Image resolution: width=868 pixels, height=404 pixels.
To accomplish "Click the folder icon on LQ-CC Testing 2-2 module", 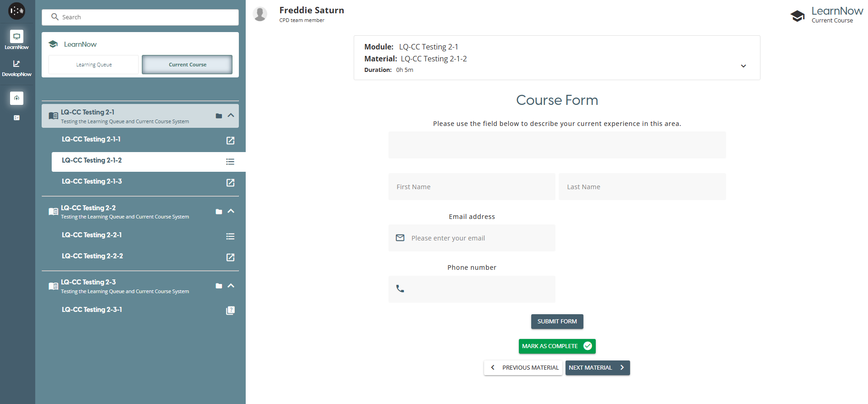I will (x=219, y=212).
